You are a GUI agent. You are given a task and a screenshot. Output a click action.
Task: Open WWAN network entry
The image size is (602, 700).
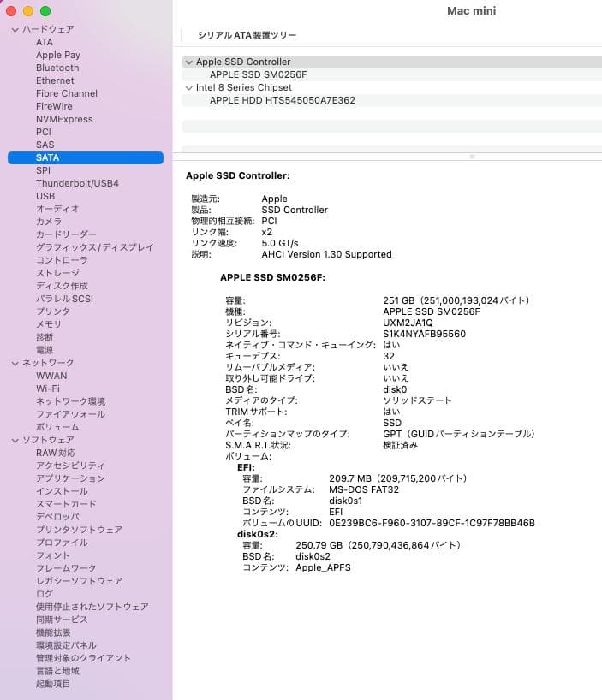click(51, 377)
